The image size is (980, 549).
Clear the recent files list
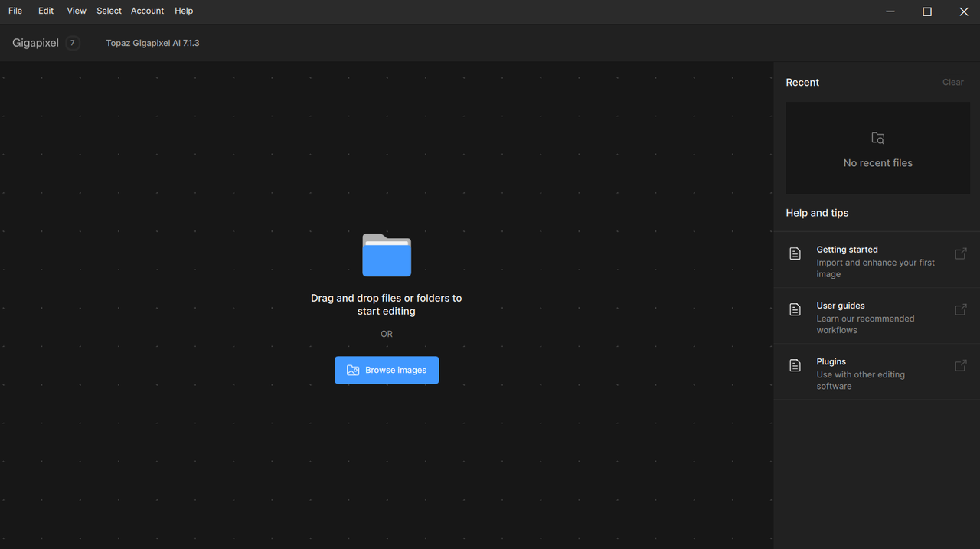tap(952, 82)
